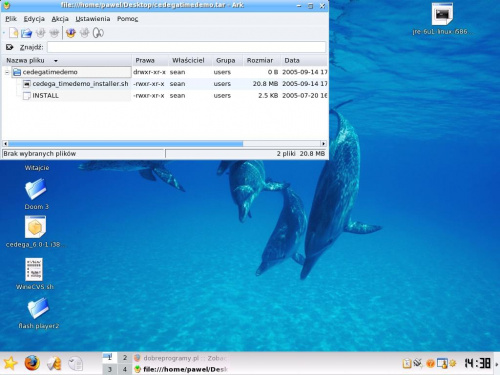Click the 2.5 KB size cell
The height and width of the screenshot is (375, 500).
pos(268,96)
